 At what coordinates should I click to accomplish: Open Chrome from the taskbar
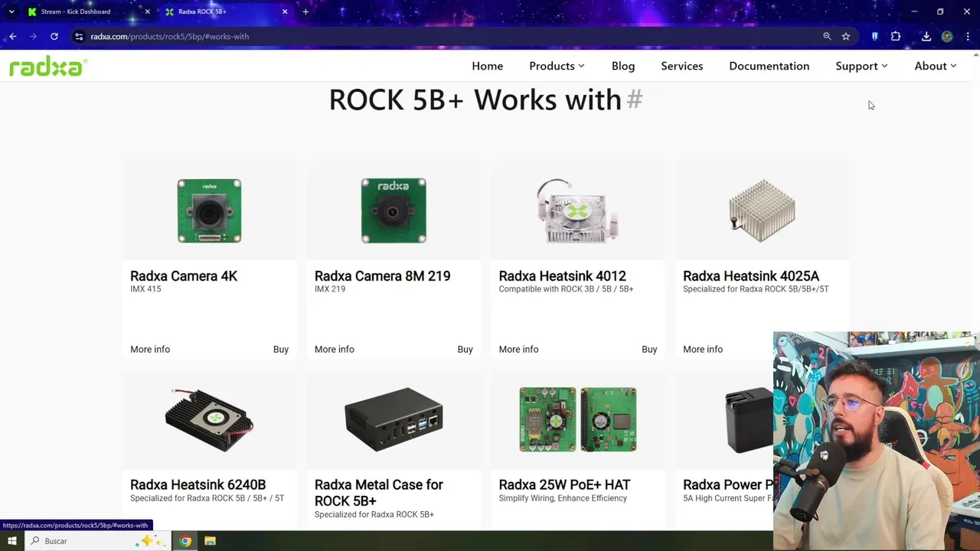(x=185, y=541)
